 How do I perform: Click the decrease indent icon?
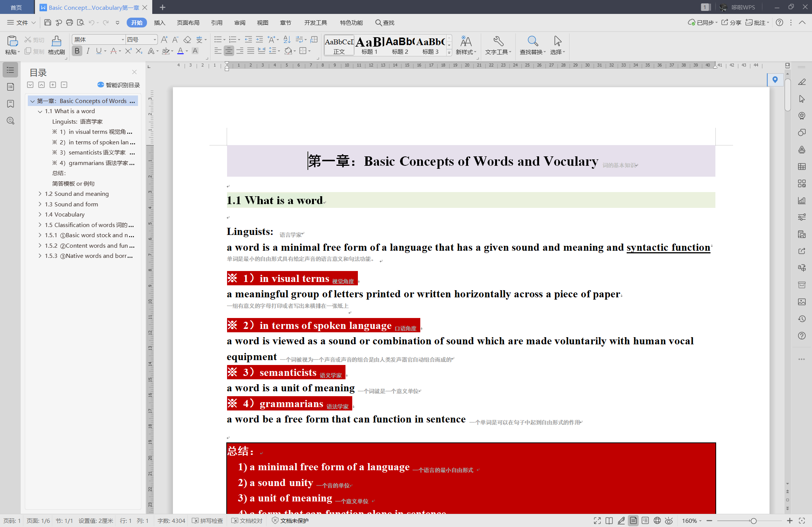(x=248, y=39)
